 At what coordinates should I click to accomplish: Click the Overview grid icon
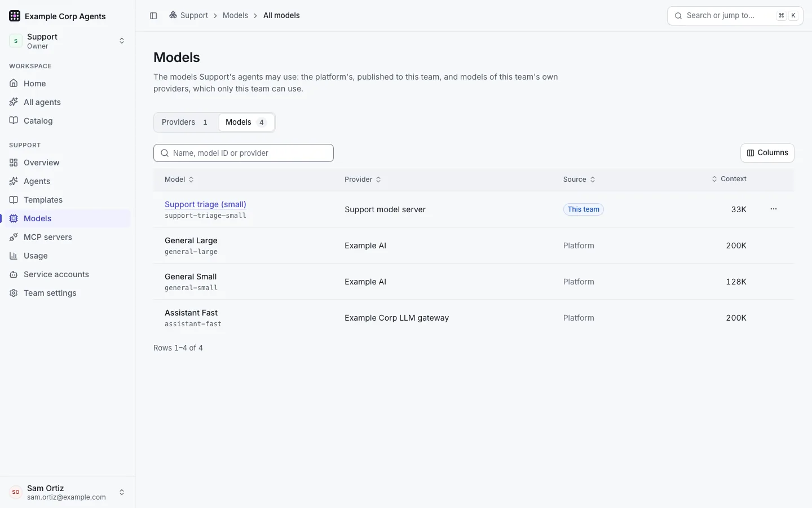pyautogui.click(x=14, y=163)
